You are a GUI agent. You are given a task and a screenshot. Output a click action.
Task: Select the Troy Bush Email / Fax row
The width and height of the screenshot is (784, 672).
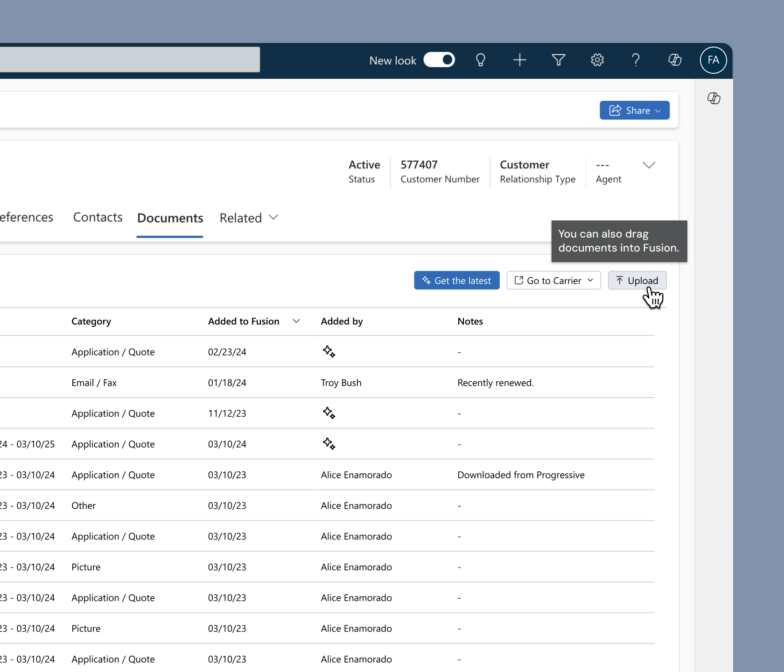(327, 383)
